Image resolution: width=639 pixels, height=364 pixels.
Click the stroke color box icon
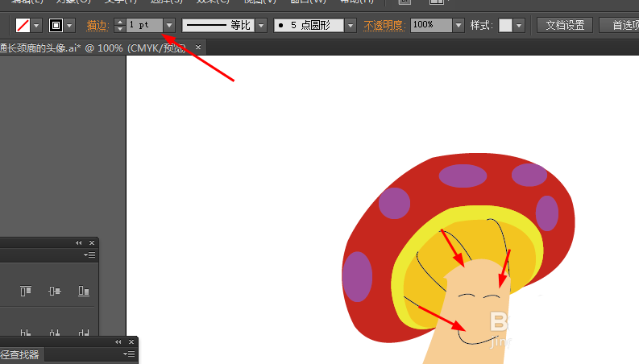(56, 25)
